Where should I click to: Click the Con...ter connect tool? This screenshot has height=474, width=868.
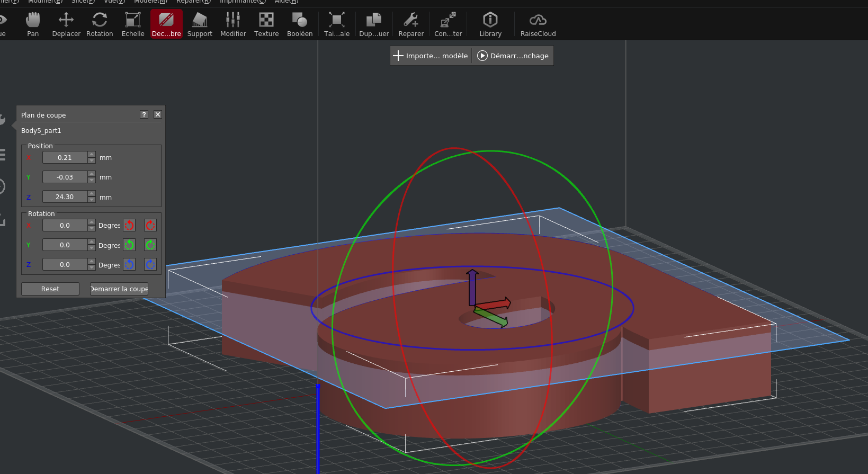pos(448,24)
